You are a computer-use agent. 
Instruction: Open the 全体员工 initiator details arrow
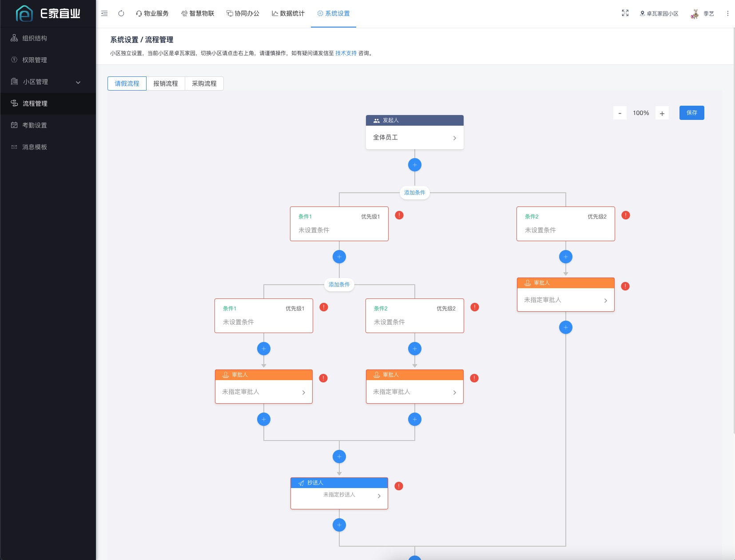click(x=454, y=138)
